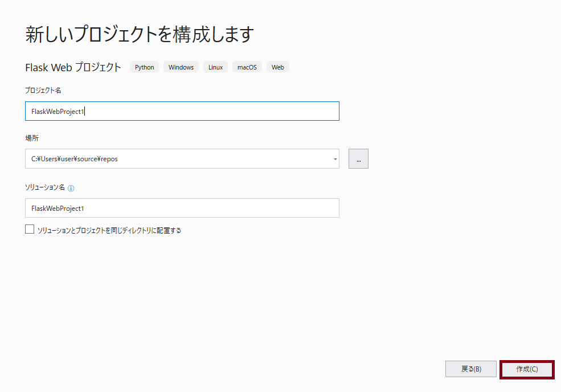Click the 戻る(B) back button

pos(471,369)
